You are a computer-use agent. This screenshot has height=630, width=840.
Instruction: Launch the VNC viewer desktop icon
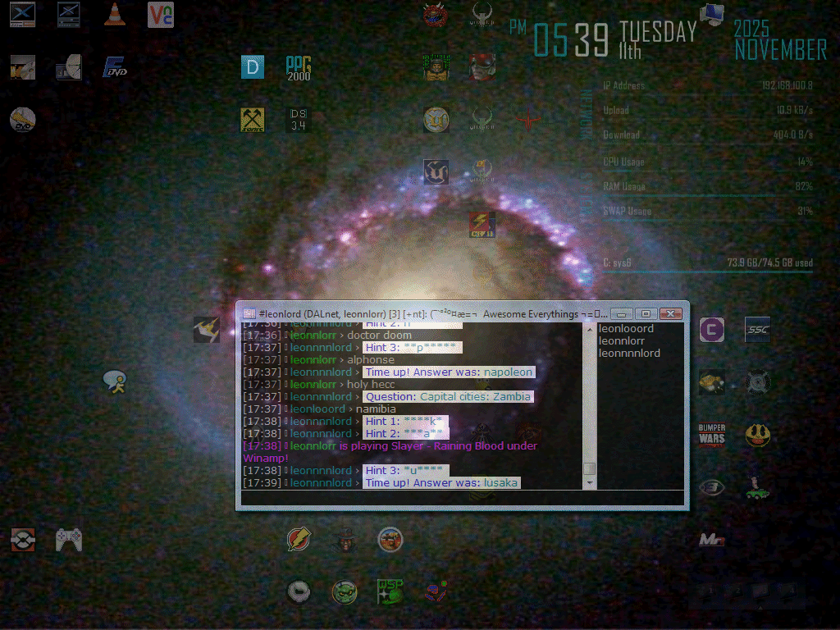coord(161,15)
